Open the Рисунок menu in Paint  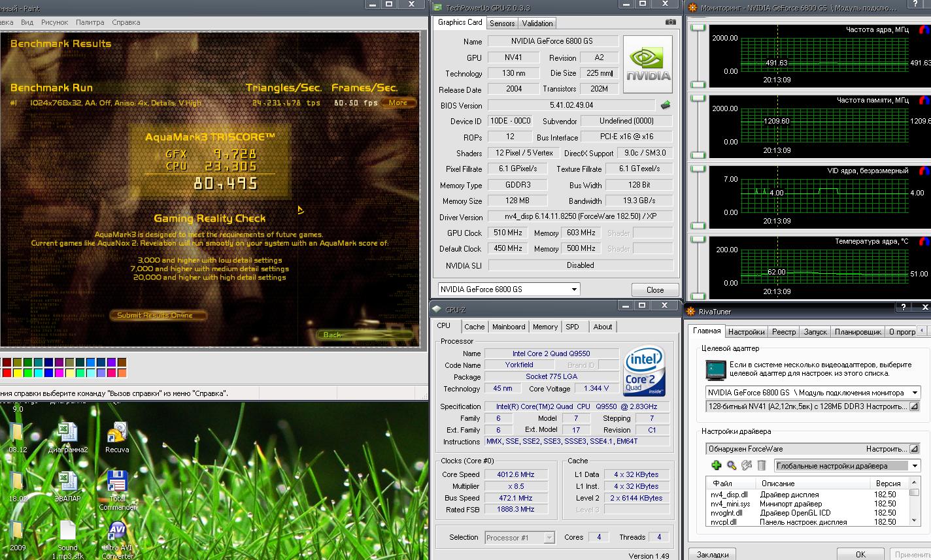54,22
